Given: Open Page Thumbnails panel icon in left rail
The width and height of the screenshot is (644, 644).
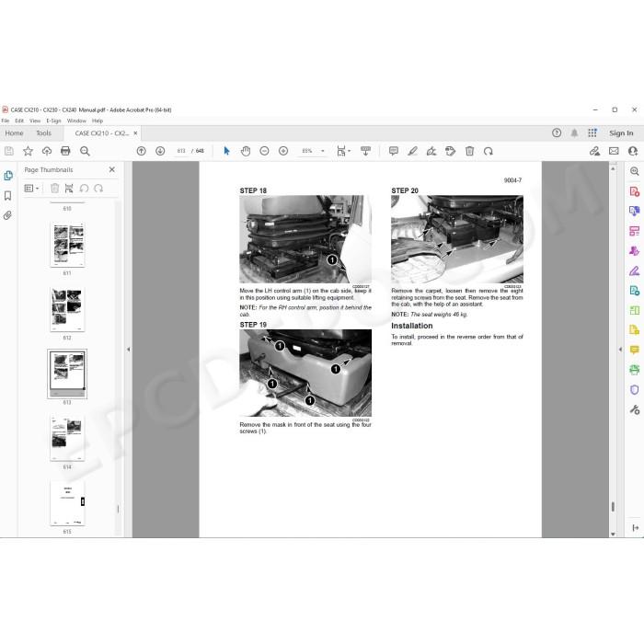Looking at the screenshot, I should (x=7, y=176).
